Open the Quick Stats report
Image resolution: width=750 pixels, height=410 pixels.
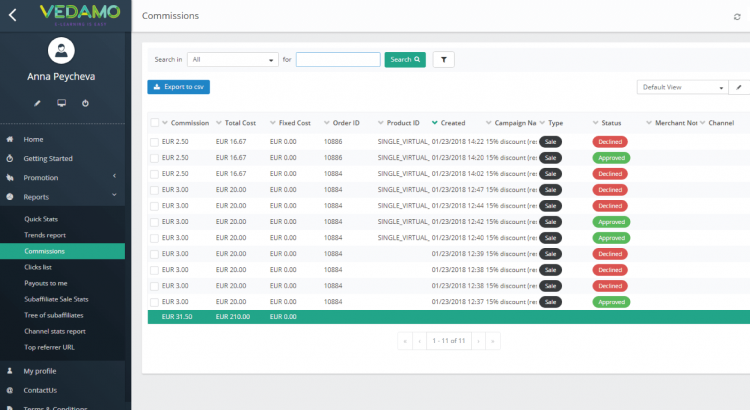[x=41, y=219]
